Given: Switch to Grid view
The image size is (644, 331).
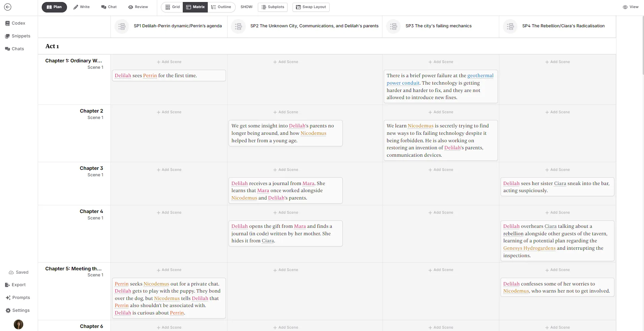Looking at the screenshot, I should coord(172,7).
